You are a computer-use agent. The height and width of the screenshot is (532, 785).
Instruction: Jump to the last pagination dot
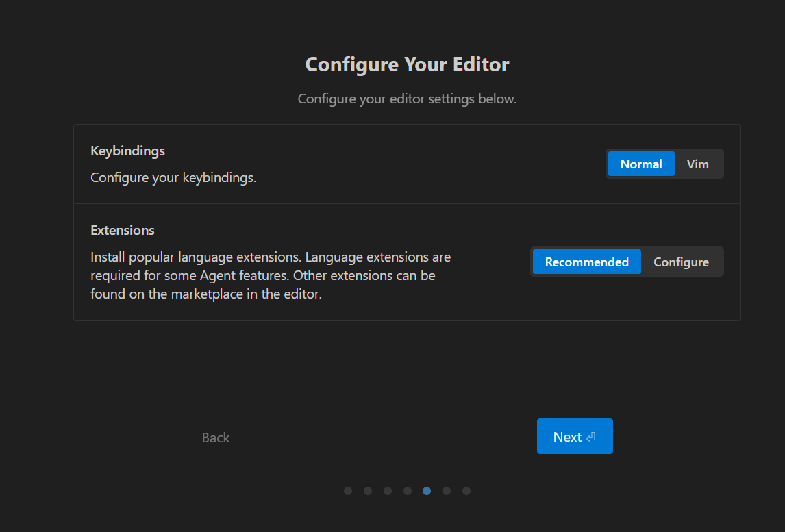(x=466, y=491)
